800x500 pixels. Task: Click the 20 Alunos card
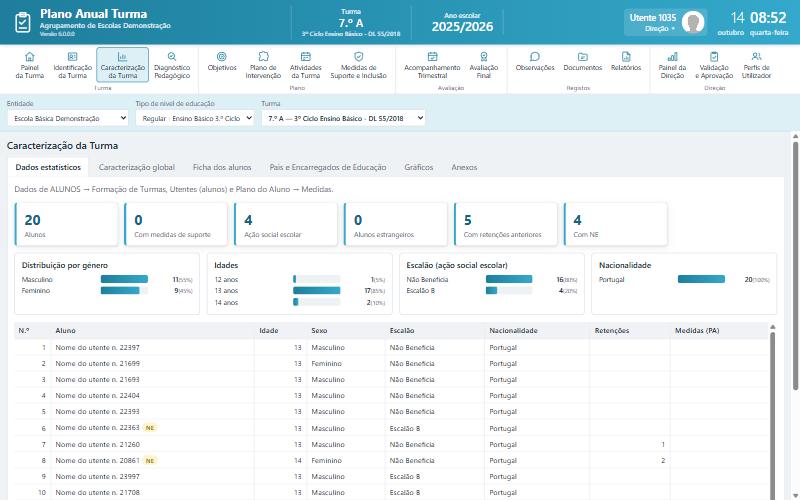(66, 224)
